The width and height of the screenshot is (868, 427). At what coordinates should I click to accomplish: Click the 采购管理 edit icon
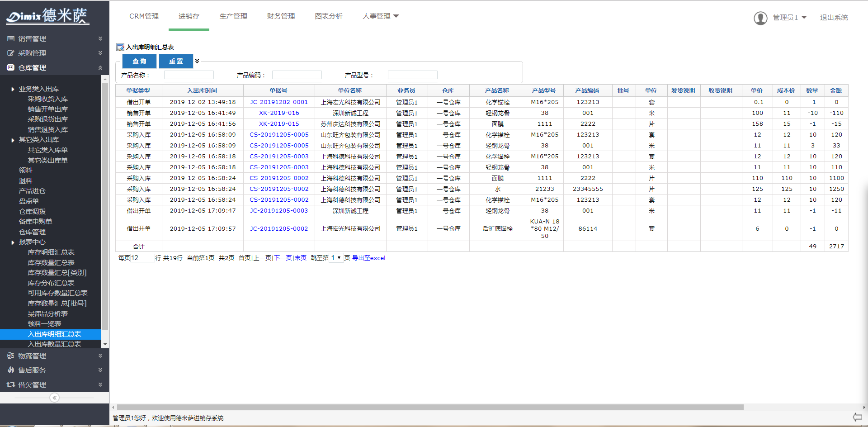point(10,53)
